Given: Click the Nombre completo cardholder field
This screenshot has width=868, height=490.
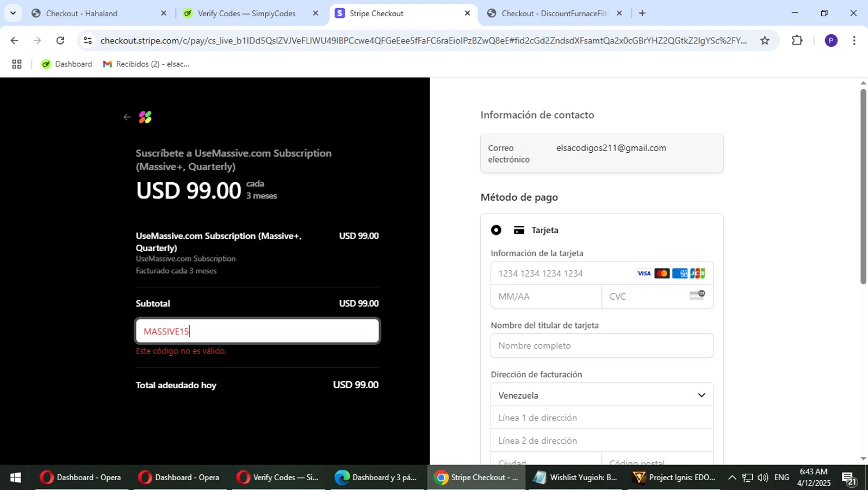Looking at the screenshot, I should (x=602, y=346).
